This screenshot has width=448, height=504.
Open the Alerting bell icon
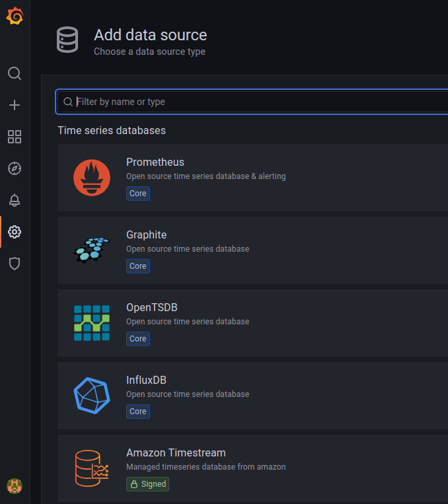point(15,200)
